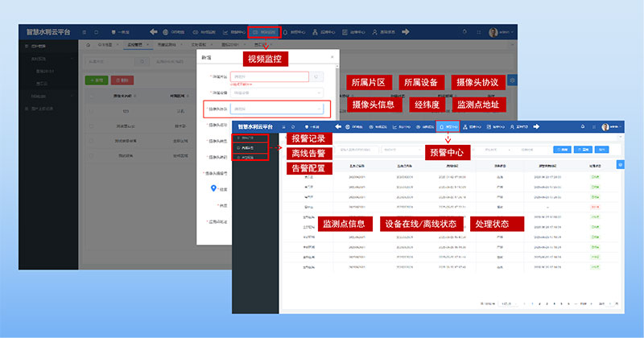644x338 pixels.
Task: Toggle the select-all checkbox in table header
Action: [91, 95]
